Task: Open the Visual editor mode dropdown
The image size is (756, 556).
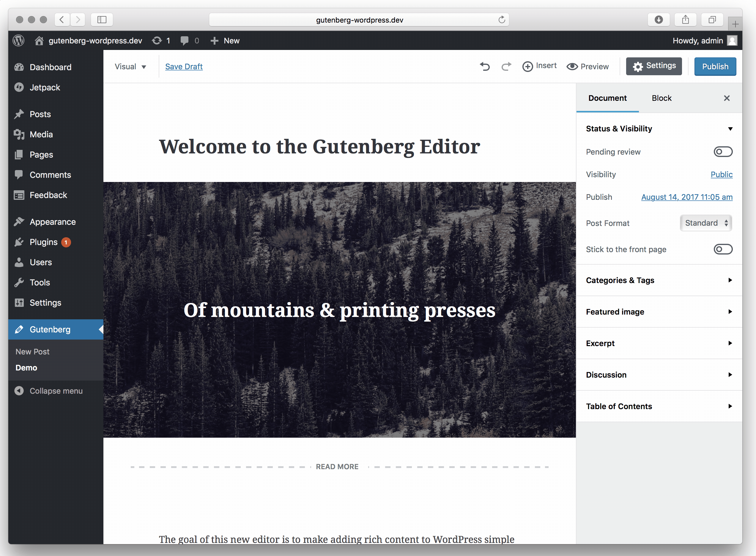Action: pos(130,66)
